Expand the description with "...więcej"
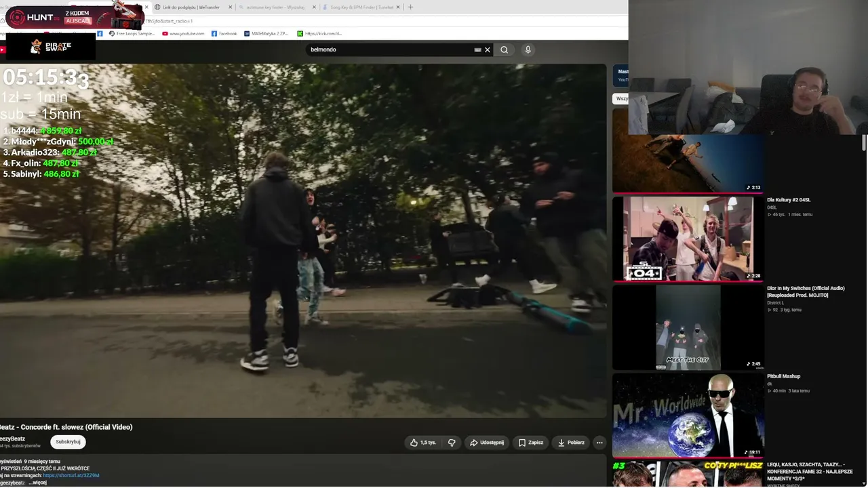 38,483
